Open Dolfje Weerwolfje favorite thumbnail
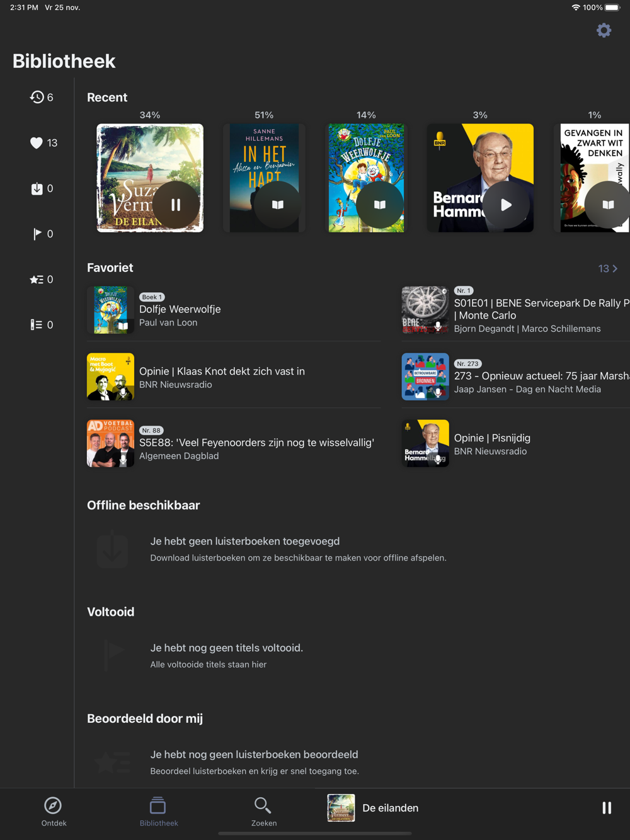This screenshot has width=630, height=840. click(x=110, y=310)
